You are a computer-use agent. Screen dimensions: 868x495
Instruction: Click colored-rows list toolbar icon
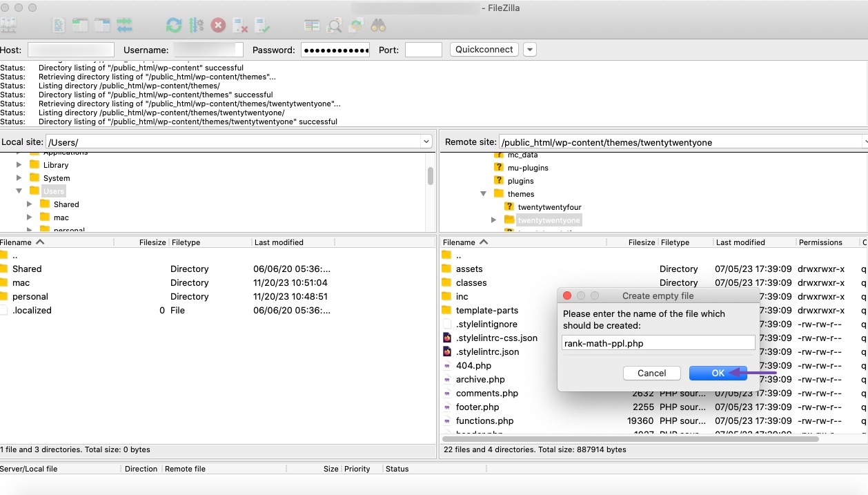(312, 26)
